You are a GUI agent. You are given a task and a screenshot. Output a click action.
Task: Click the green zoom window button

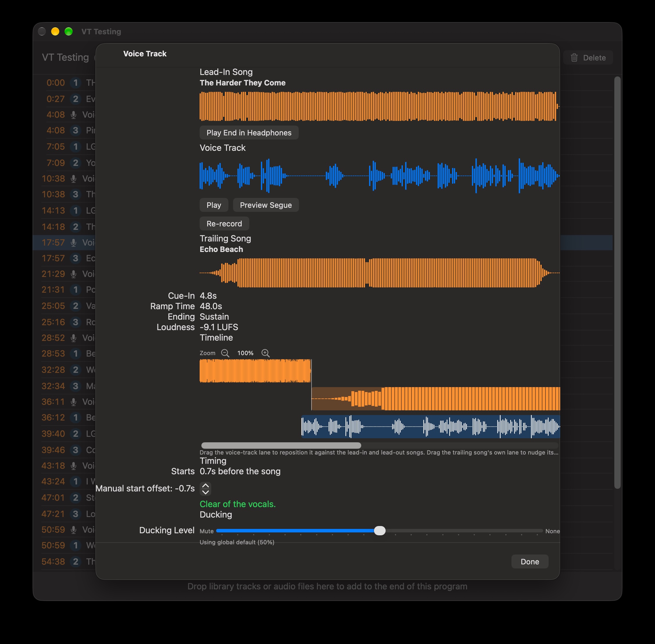coord(69,31)
